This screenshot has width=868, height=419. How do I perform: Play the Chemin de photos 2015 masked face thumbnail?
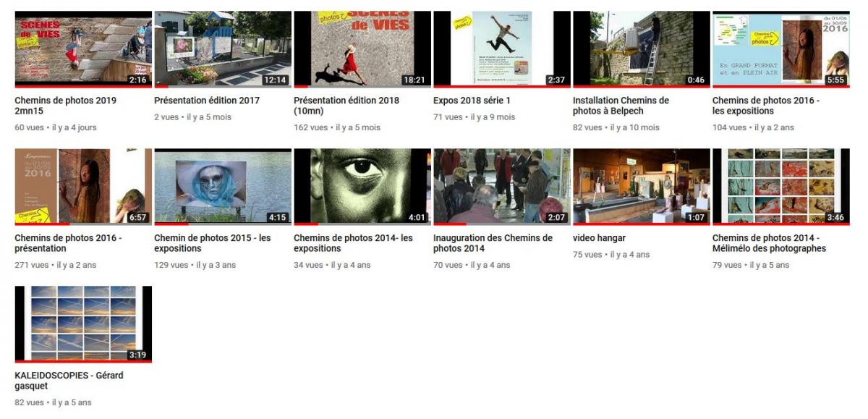pos(223,186)
